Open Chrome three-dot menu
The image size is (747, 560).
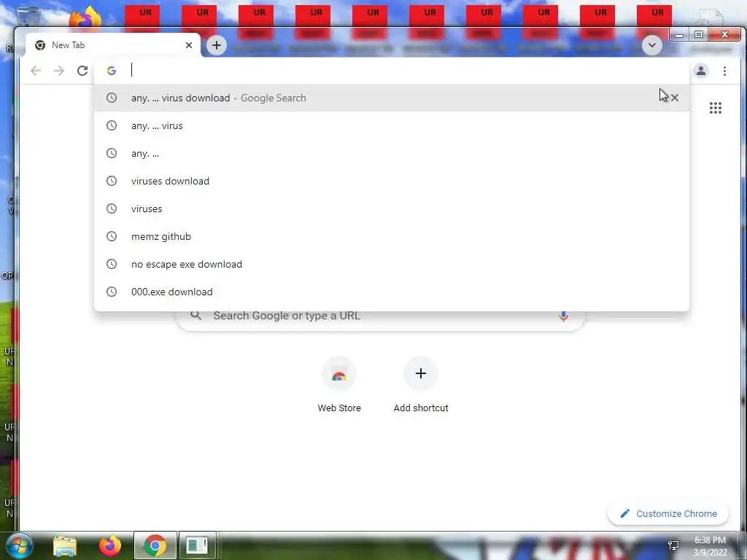[x=724, y=71]
